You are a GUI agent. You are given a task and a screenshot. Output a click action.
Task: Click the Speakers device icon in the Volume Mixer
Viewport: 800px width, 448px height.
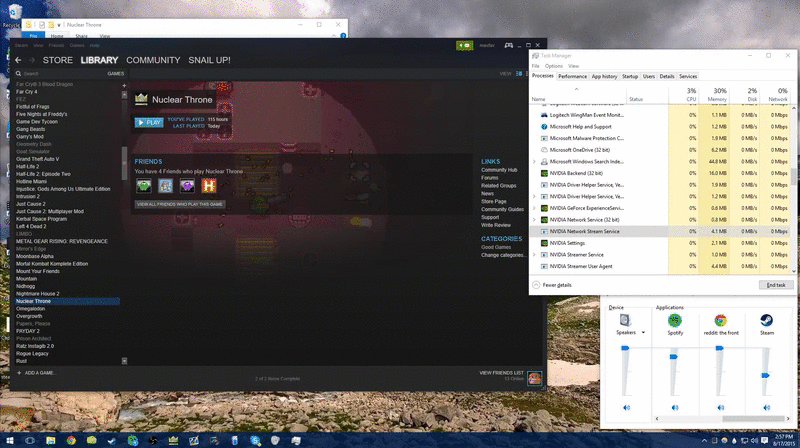pos(626,320)
